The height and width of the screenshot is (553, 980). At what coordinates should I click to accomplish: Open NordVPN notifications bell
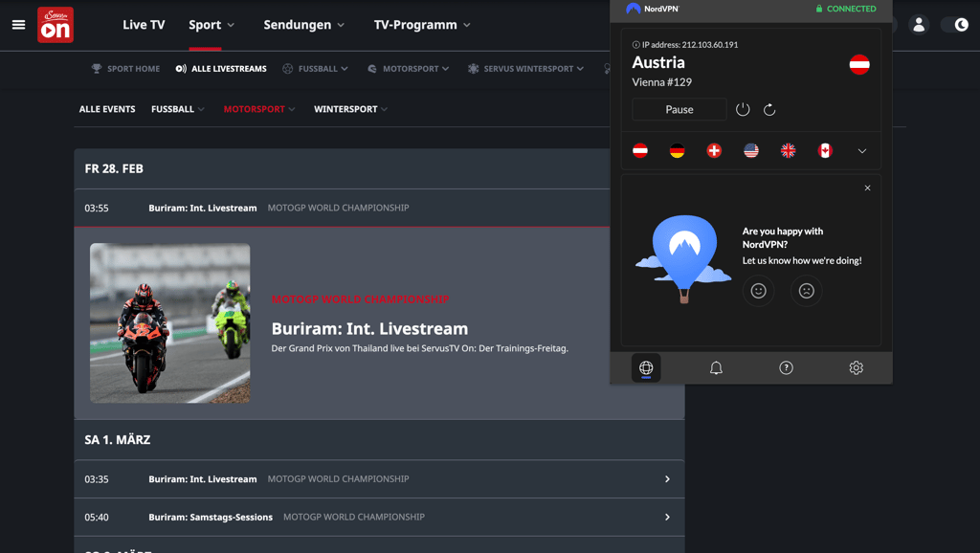pos(716,368)
